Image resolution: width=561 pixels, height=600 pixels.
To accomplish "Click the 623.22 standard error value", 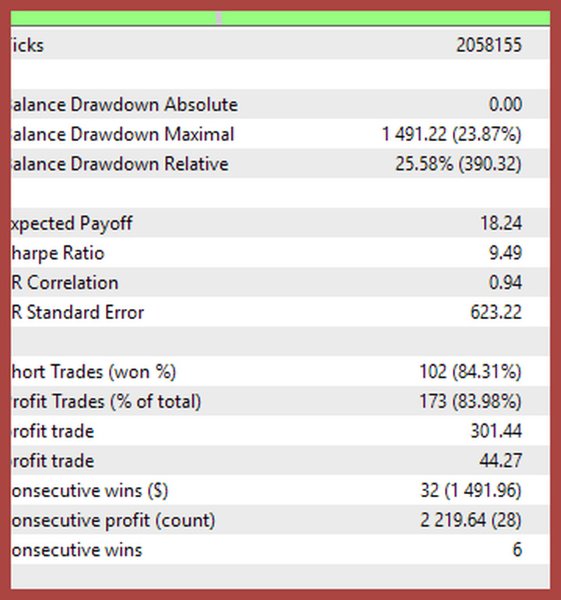I will point(496,312).
